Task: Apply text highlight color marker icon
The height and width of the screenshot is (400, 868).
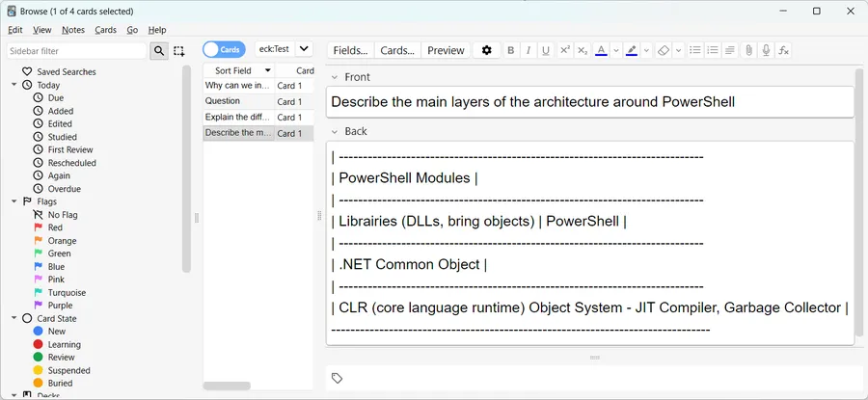Action: pos(631,50)
